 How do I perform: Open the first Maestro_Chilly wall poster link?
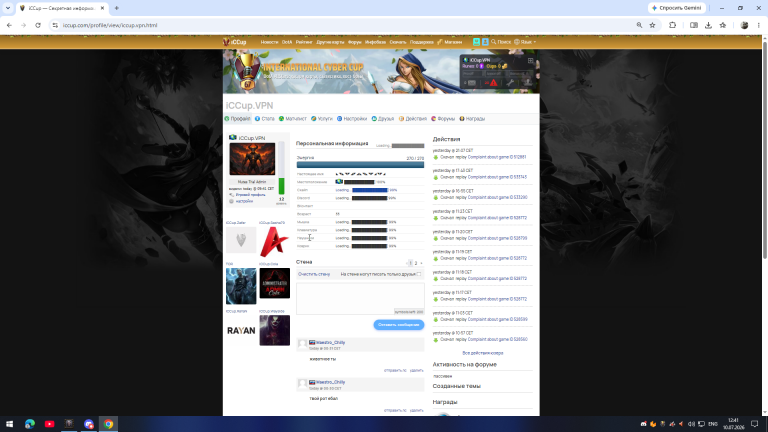(330, 342)
